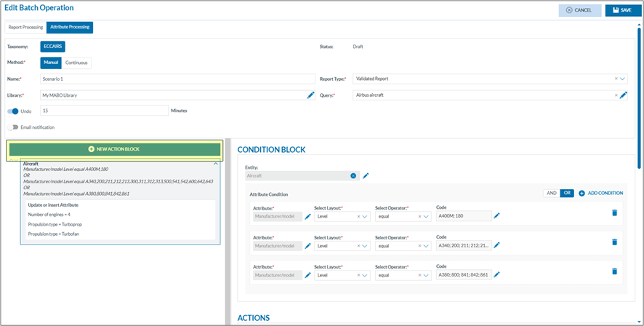Delete the A380; 800 condition row
The image size is (644, 326).
click(x=614, y=271)
